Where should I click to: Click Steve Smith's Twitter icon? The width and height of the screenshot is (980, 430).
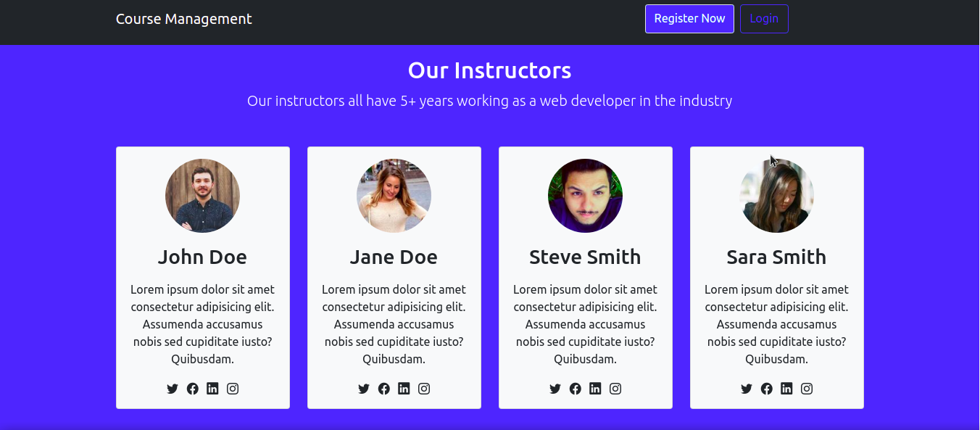coord(555,389)
